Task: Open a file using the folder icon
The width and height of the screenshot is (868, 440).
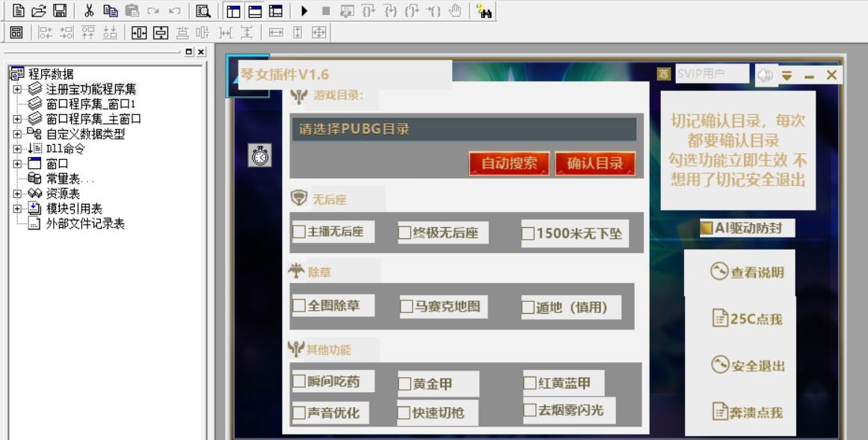Action: pos(39,10)
